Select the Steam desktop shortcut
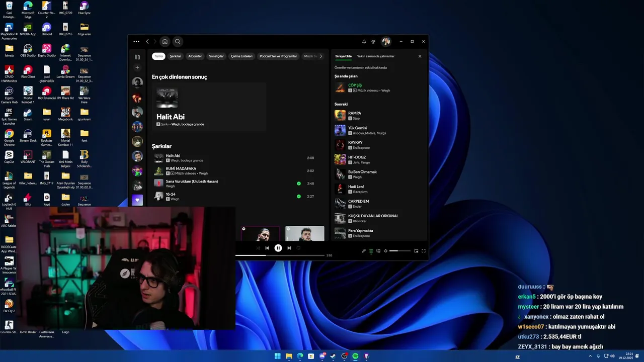This screenshot has height=362, width=644. pyautogui.click(x=28, y=115)
